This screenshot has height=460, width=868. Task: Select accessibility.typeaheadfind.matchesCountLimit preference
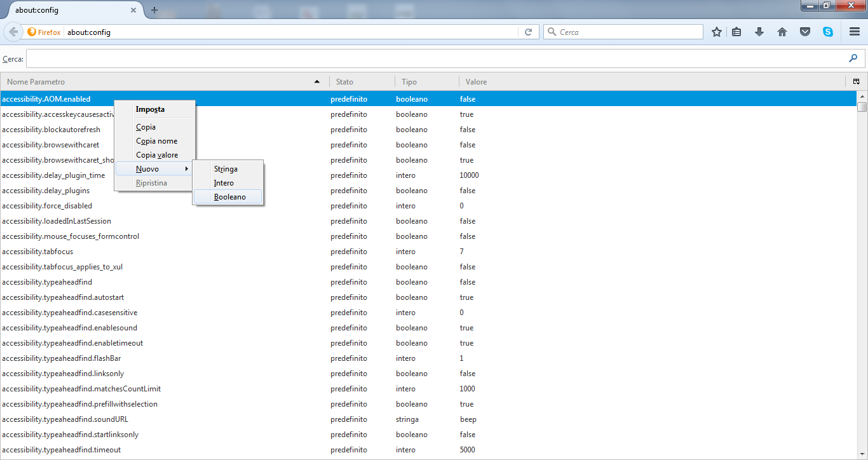428,389
